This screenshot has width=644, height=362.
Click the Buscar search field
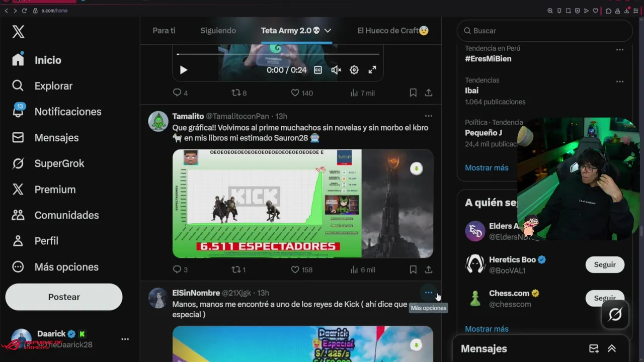click(x=545, y=31)
